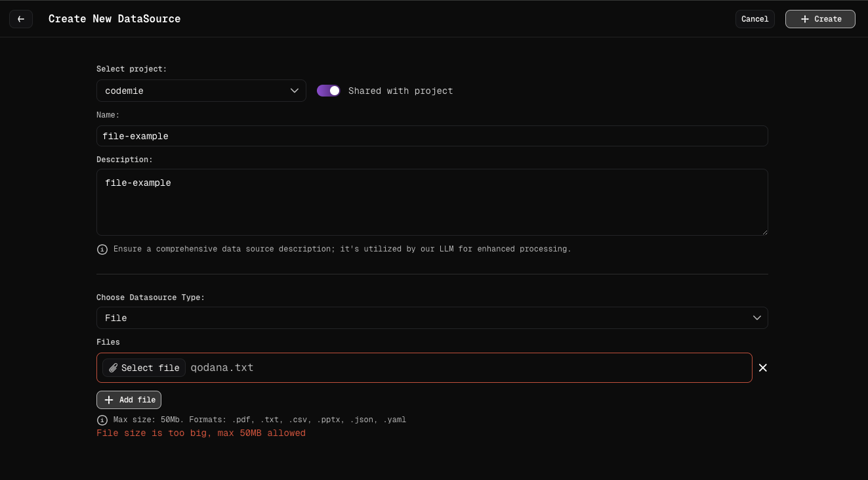Click the plus Create button
Screen dimensions: 868x480
[820, 19]
